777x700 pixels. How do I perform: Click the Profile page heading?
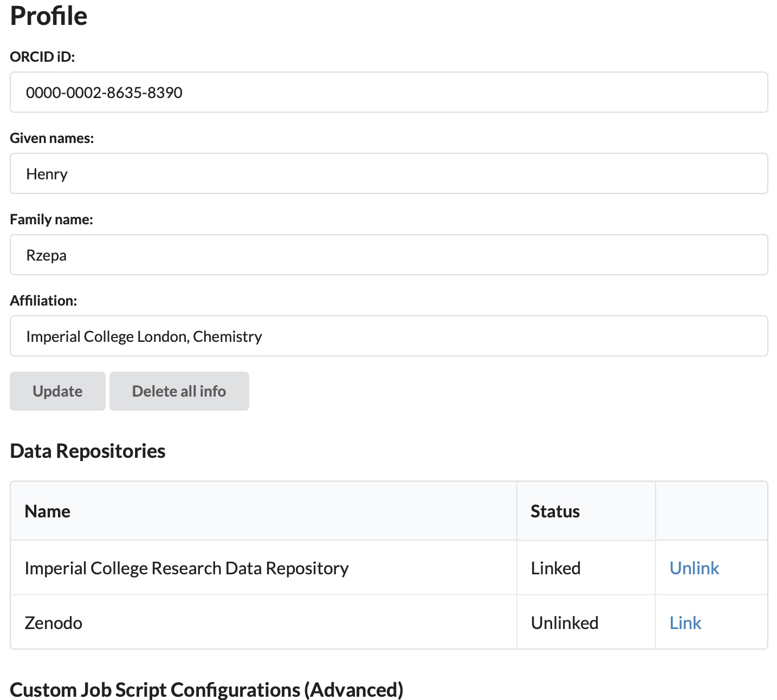[49, 16]
